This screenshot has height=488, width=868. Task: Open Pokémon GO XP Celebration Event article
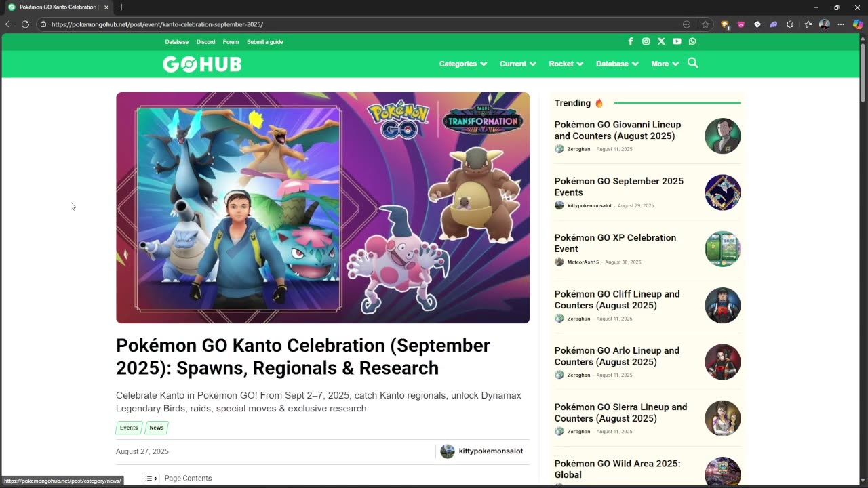tap(615, 243)
